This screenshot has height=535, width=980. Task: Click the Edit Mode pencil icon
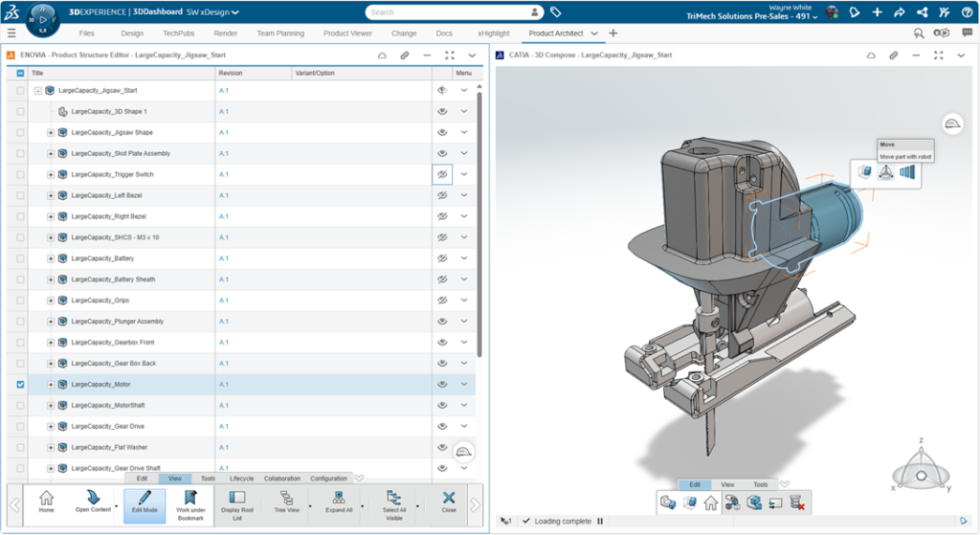click(x=144, y=499)
